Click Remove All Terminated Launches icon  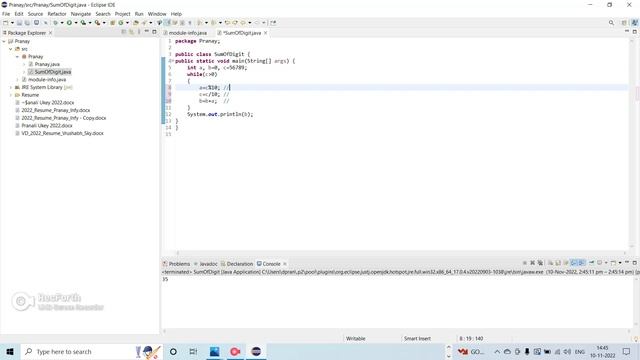click(x=540, y=263)
